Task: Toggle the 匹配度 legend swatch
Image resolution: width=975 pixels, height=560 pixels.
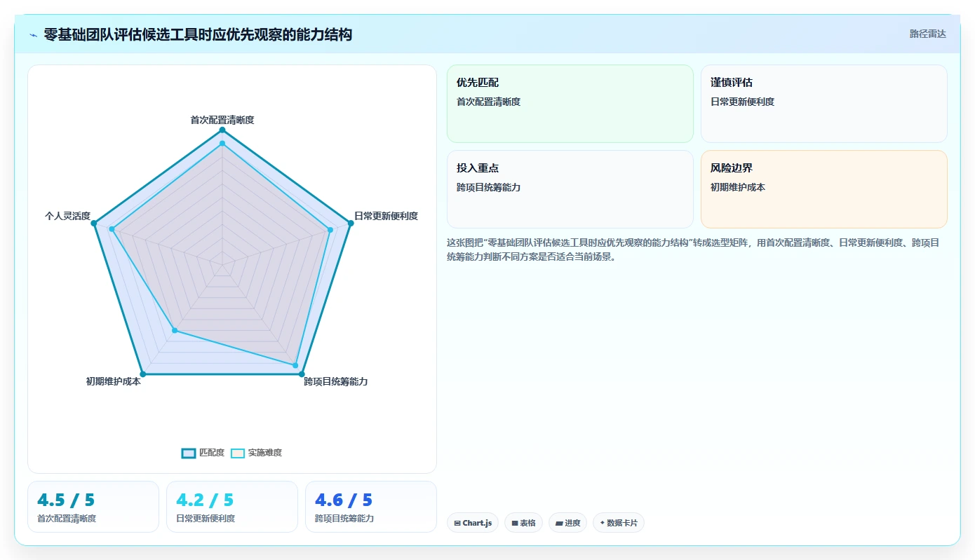Action: tap(189, 453)
